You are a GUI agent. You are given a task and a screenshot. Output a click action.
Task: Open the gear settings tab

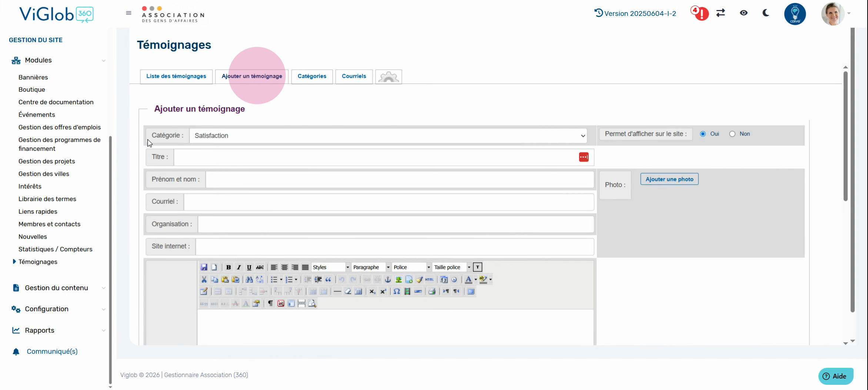[x=388, y=77]
